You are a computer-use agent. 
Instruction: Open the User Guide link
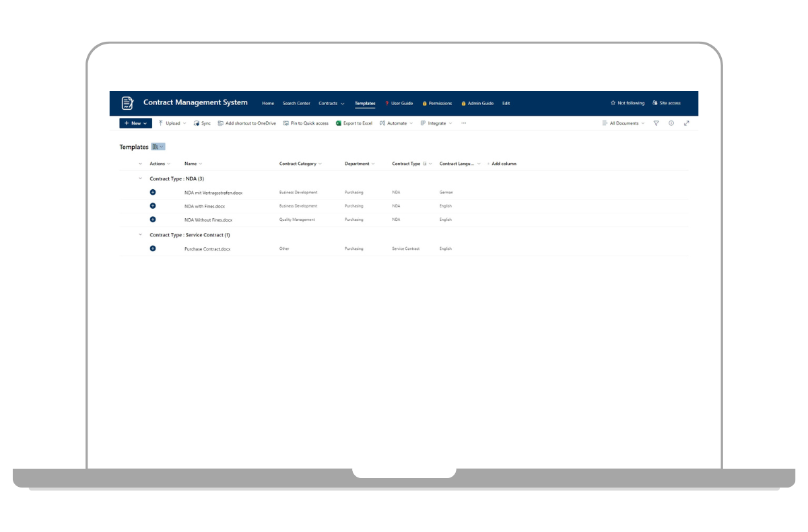pos(399,104)
